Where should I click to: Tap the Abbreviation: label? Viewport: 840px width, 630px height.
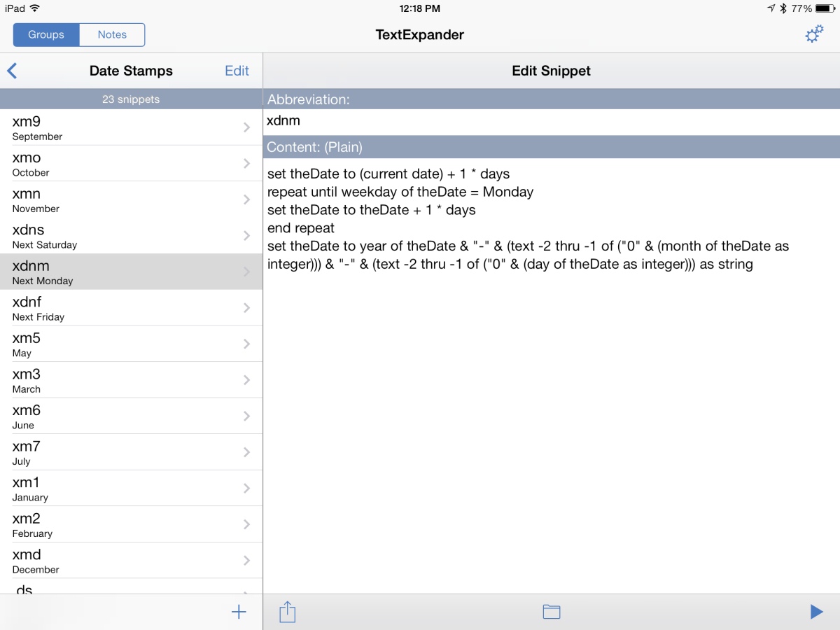(x=309, y=99)
